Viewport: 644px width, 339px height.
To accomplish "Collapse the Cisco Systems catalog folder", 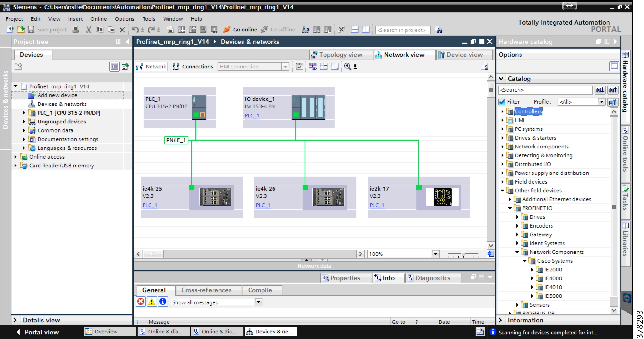I will pyautogui.click(x=524, y=261).
